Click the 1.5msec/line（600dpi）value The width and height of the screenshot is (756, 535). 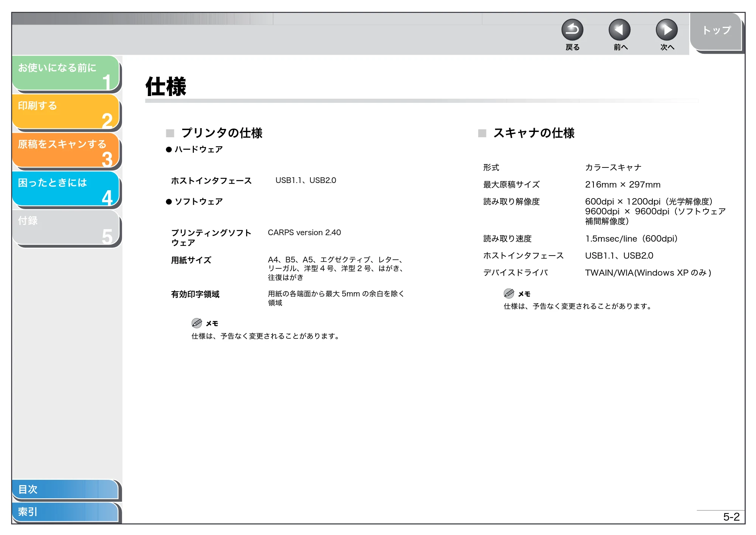click(632, 239)
